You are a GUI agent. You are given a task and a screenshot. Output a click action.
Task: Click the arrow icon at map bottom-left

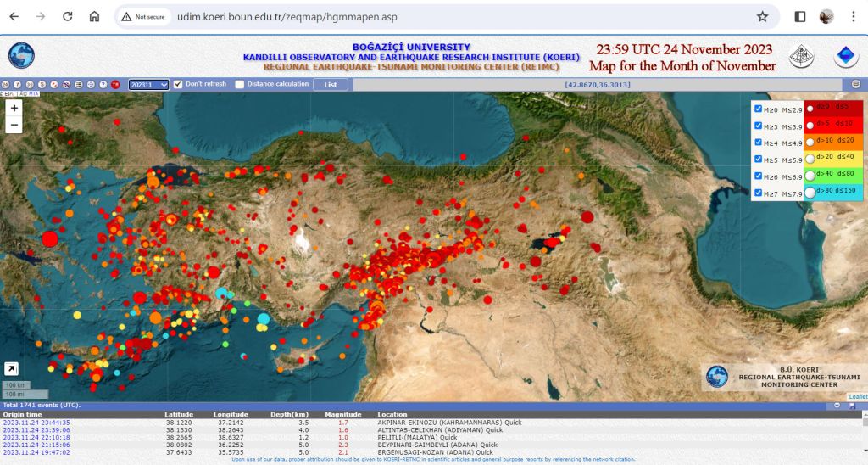[13, 368]
